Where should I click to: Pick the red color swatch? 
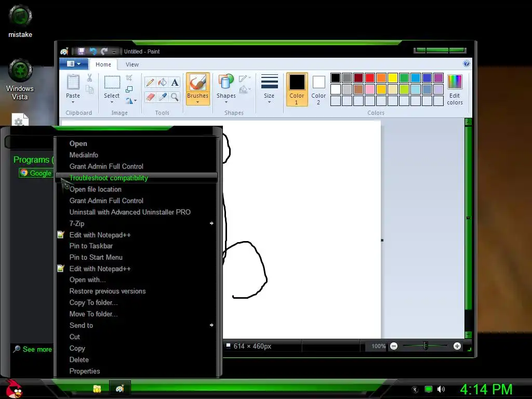tap(370, 78)
